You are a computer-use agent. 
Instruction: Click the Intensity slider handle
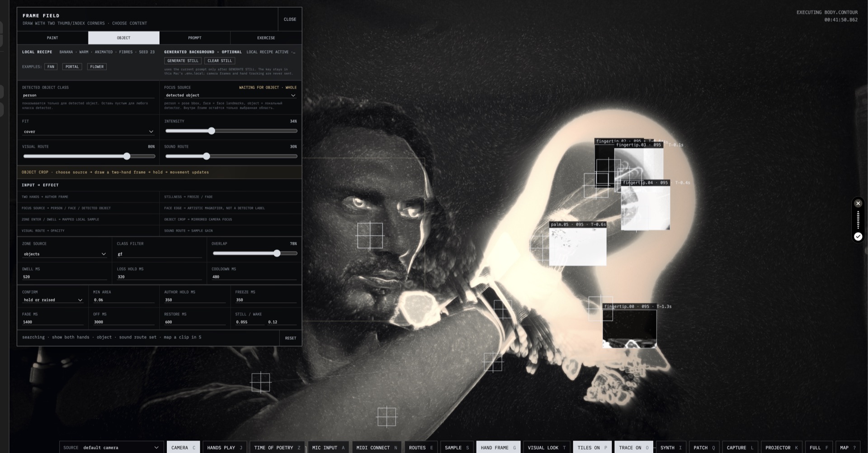pos(212,131)
